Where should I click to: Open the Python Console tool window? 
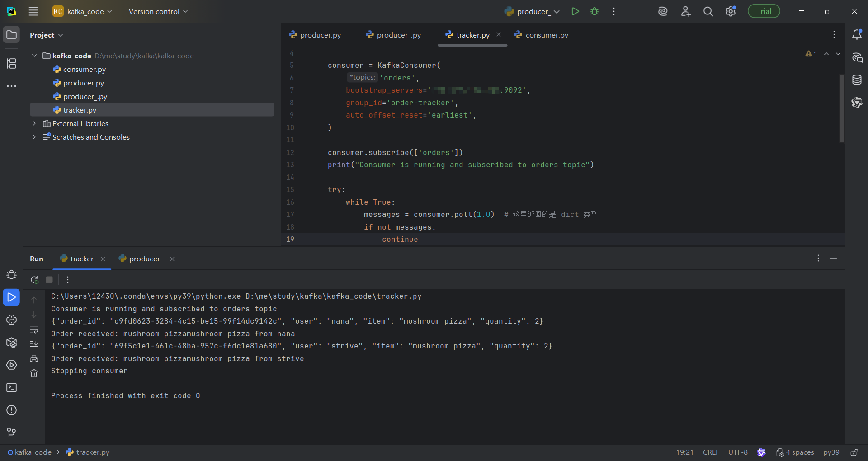(x=12, y=320)
